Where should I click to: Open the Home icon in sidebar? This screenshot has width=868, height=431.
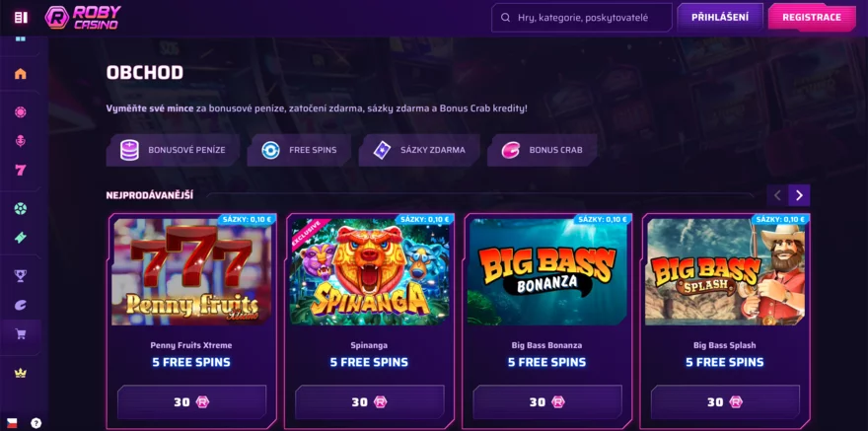pyautogui.click(x=21, y=74)
